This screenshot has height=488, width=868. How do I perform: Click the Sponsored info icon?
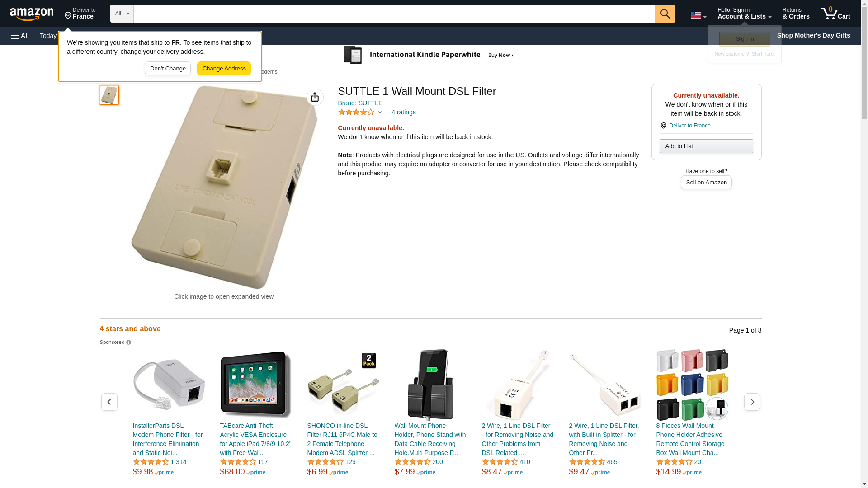tap(128, 343)
